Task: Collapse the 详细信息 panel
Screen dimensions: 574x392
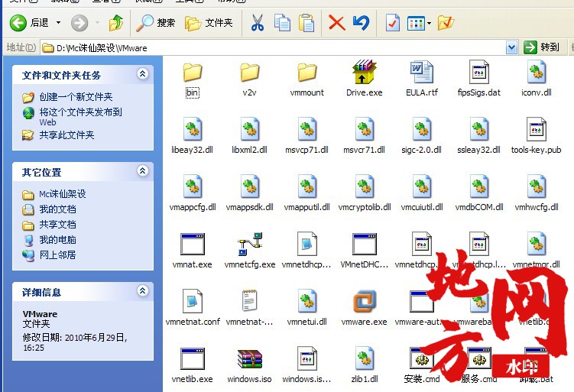Action: click(142, 290)
